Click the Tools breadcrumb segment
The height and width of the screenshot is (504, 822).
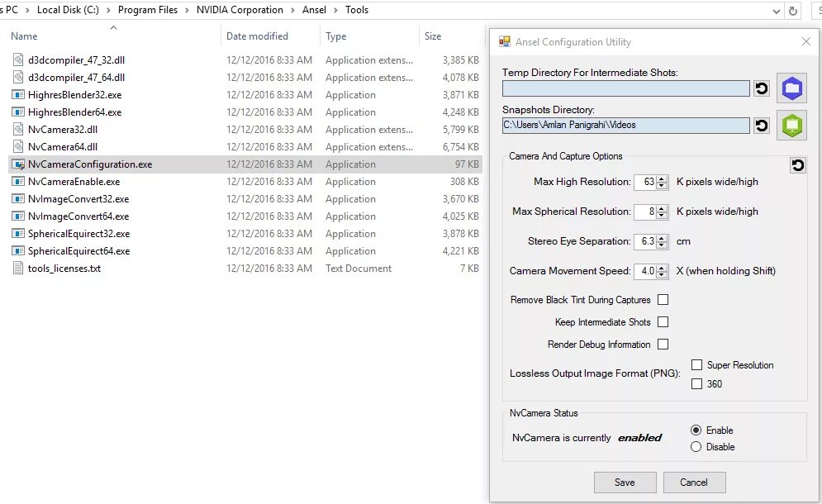[357, 10]
